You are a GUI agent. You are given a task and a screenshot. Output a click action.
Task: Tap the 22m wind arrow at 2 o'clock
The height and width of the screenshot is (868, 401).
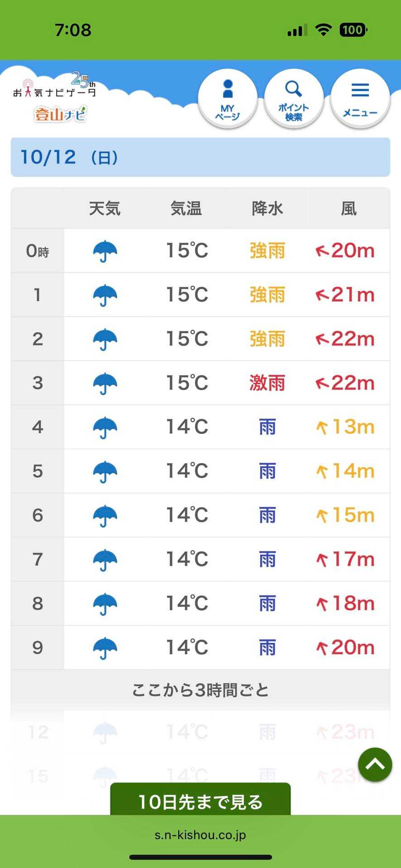point(322,339)
